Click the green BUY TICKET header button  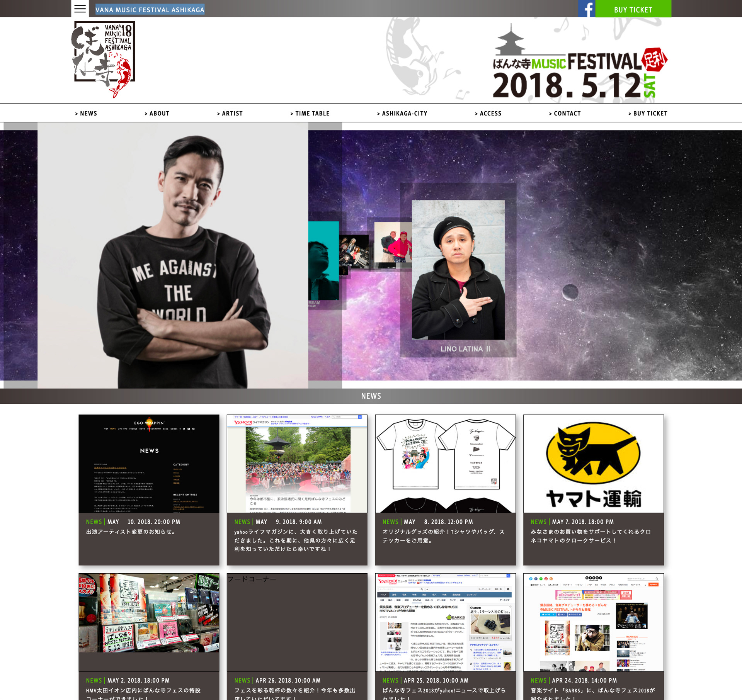coord(633,9)
